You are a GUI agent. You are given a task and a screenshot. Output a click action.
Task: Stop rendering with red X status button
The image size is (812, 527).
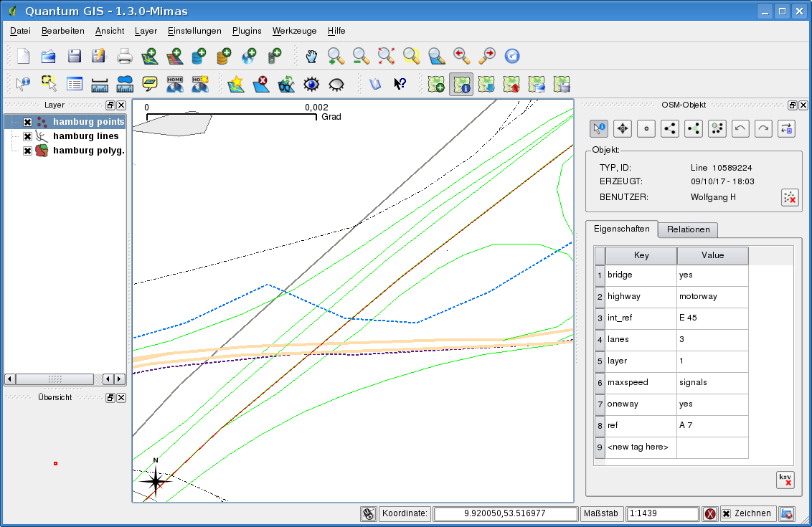(710, 513)
